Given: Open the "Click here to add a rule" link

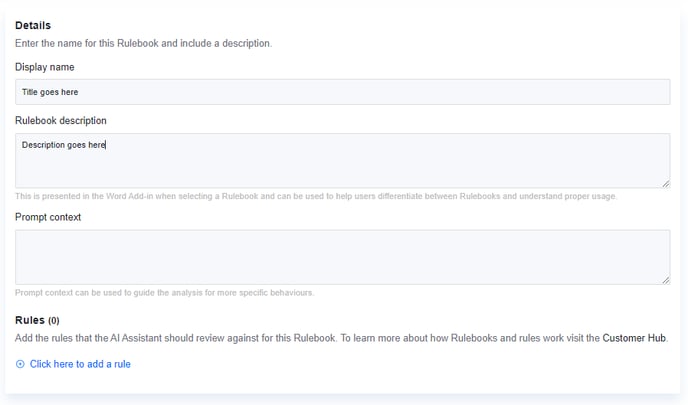Looking at the screenshot, I should coord(80,364).
